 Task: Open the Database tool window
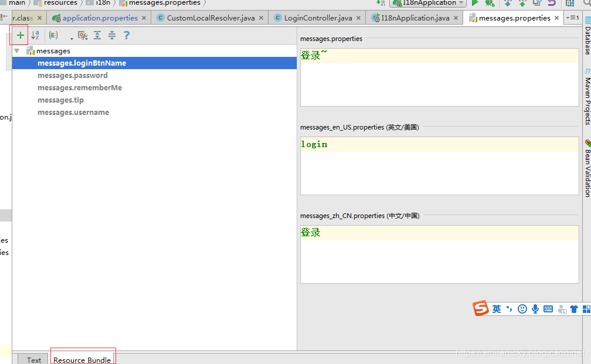tap(587, 36)
